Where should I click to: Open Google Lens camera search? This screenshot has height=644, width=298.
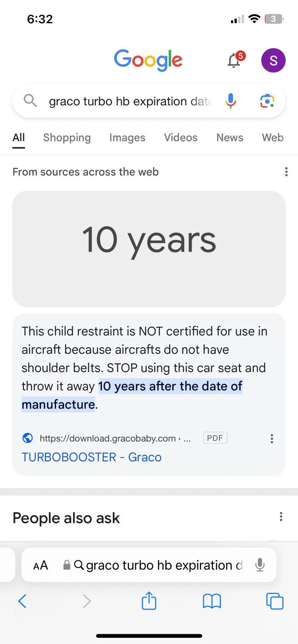coord(267,101)
